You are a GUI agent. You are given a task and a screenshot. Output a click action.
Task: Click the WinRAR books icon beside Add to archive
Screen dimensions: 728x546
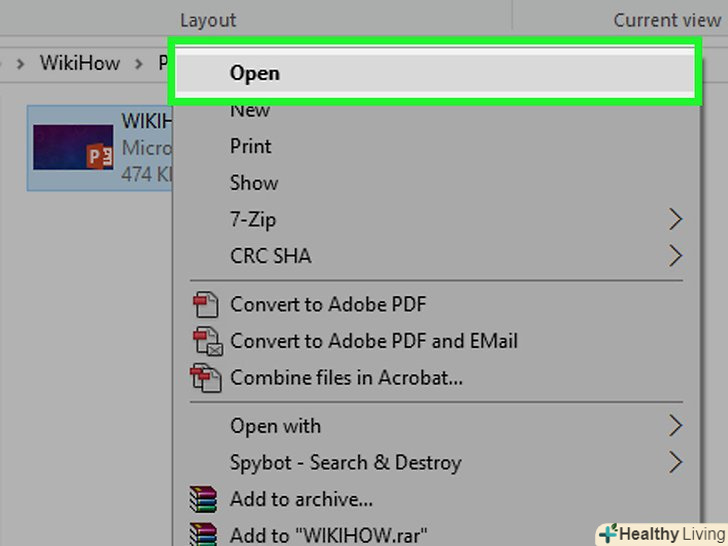(x=204, y=498)
